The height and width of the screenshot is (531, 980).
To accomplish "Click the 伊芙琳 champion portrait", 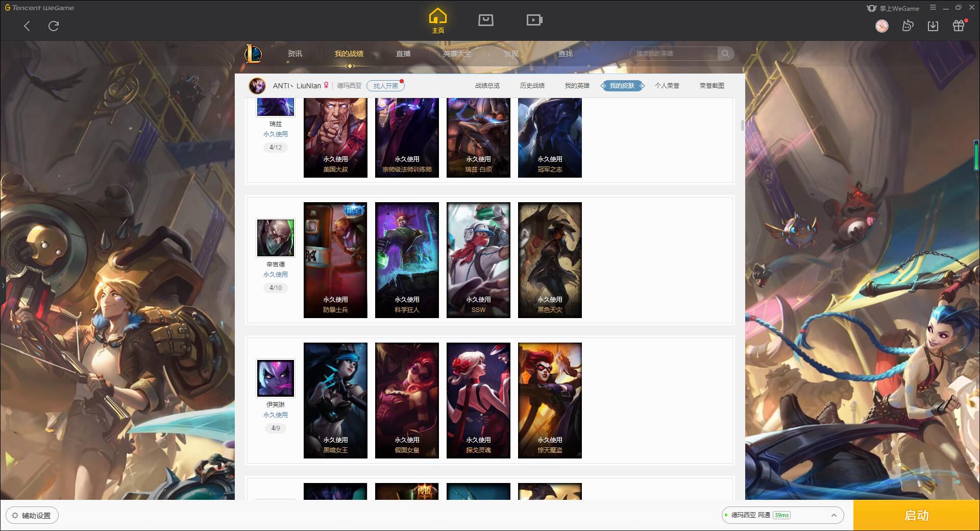I will pyautogui.click(x=276, y=378).
